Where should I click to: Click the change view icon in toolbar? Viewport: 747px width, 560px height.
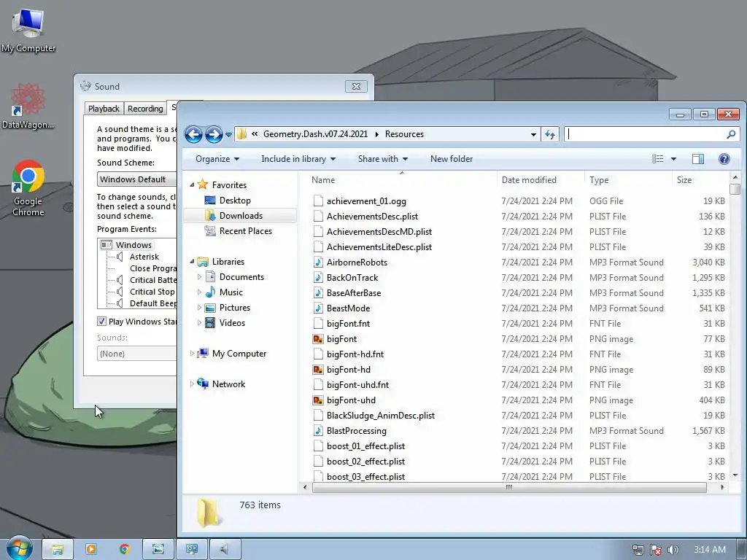point(658,159)
